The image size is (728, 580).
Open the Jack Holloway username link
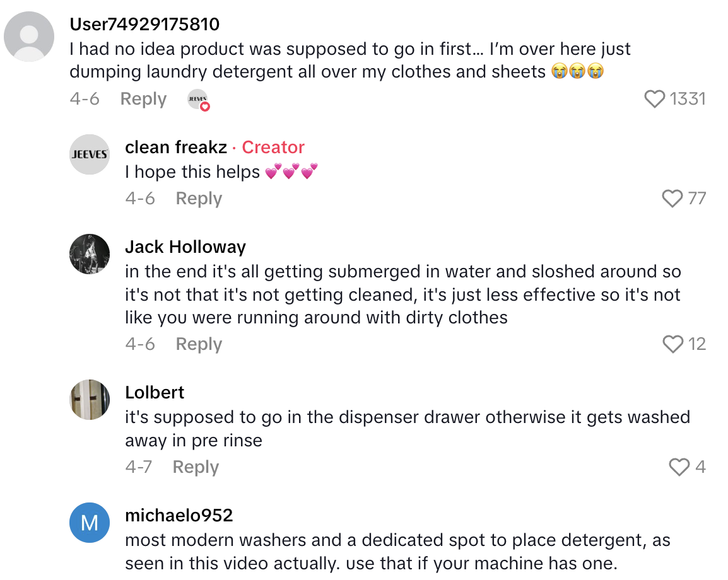click(x=185, y=247)
